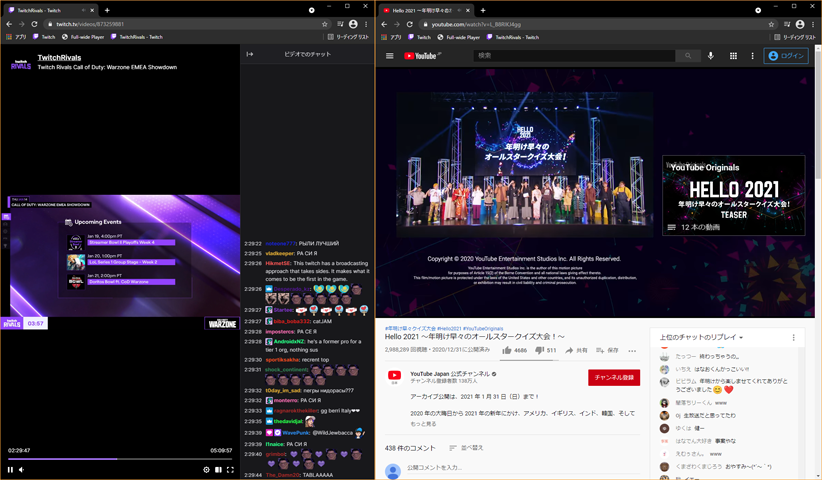Viewport: 822px width, 480px height.
Task: Seek on the Twitch video progress bar
Action: [120, 459]
